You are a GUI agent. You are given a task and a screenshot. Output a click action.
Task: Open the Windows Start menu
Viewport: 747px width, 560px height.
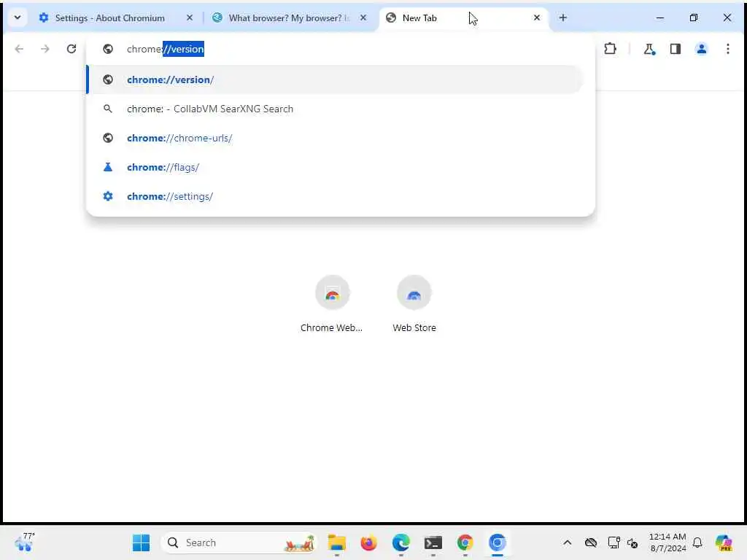[x=141, y=542]
